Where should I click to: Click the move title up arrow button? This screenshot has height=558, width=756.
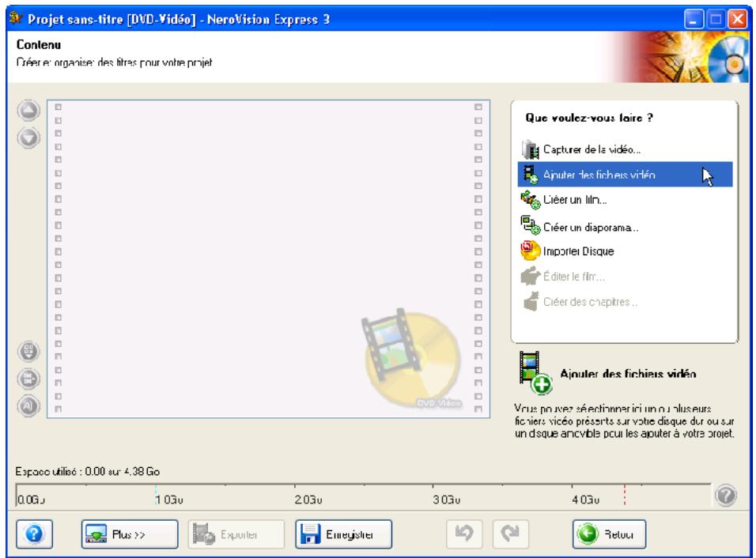pos(29,111)
